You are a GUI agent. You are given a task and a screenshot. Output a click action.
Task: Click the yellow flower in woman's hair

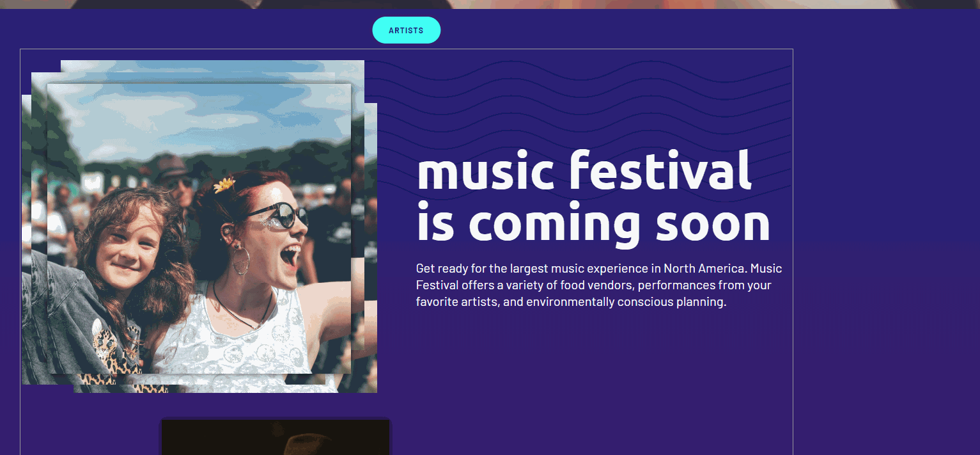pos(224,186)
